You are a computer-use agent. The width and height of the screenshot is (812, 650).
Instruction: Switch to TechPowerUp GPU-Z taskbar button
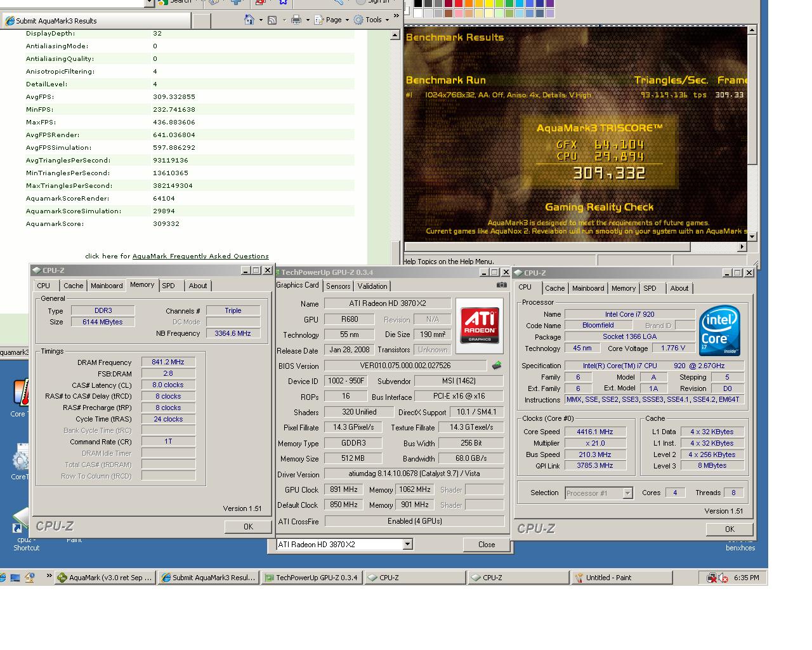click(311, 578)
